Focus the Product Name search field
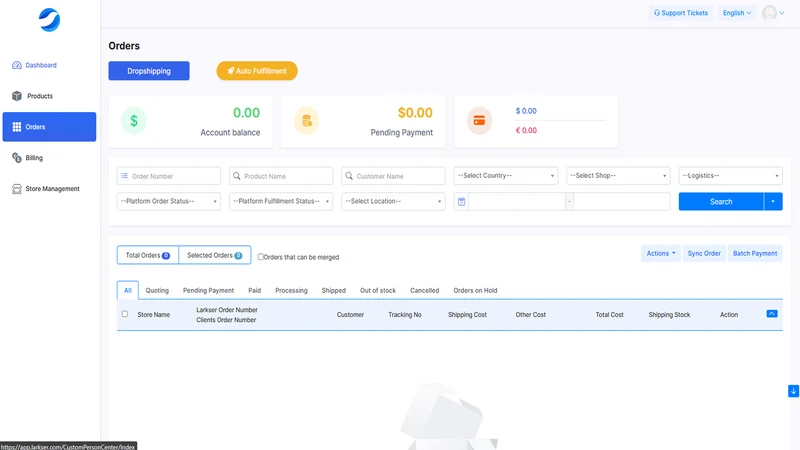Screen dimensions: 800x450 281,176
